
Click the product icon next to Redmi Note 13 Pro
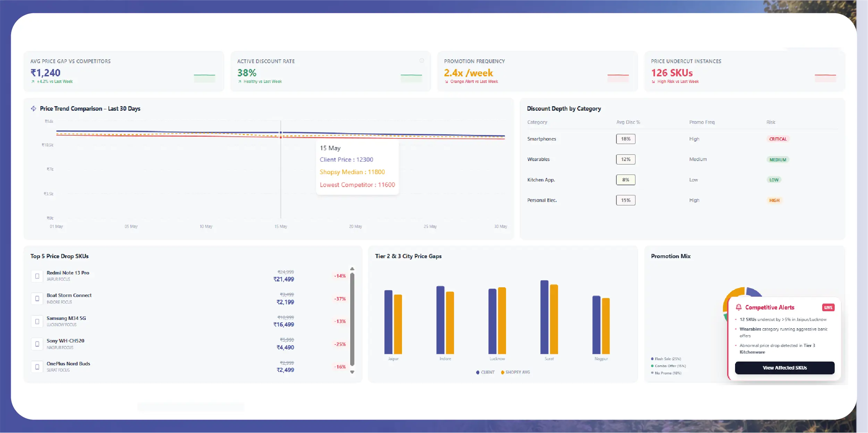[x=37, y=276]
